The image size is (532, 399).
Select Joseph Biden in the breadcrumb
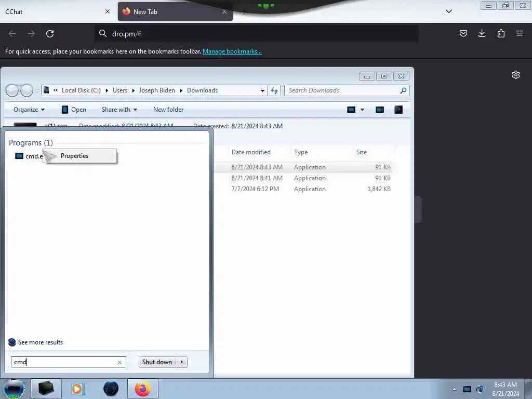(157, 90)
